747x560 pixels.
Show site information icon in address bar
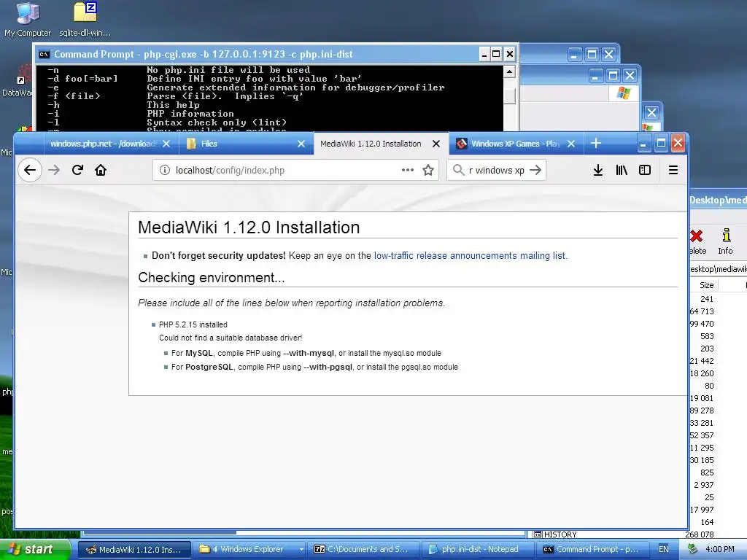(x=164, y=170)
